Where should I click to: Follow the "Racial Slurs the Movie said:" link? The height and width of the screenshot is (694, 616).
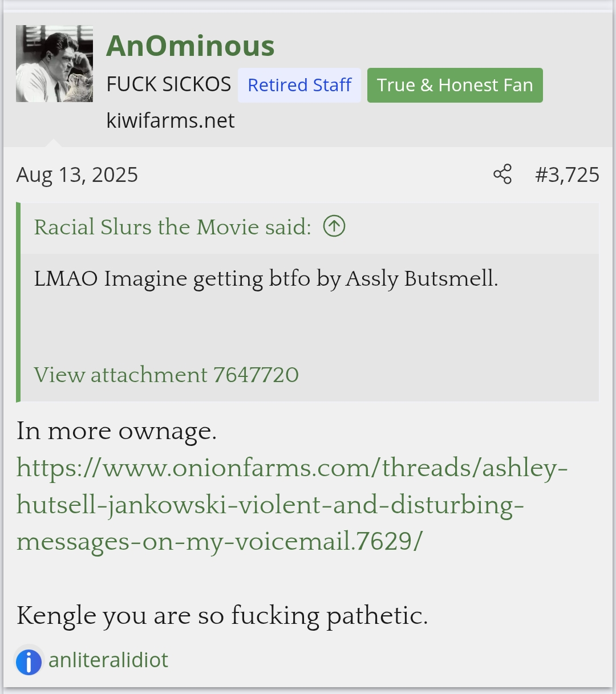pyautogui.click(x=173, y=227)
